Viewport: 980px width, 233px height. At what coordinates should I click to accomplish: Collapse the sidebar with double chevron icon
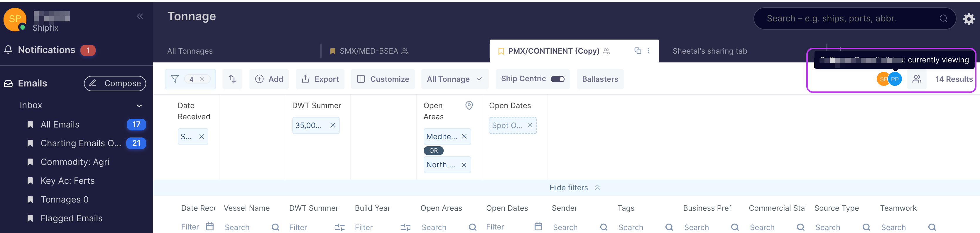140,16
